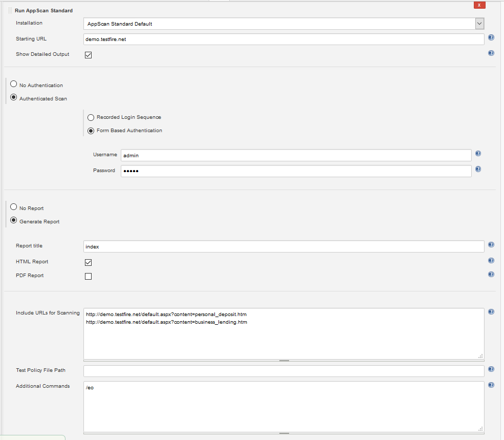
Task: Choose Recorded Login Sequence
Action: [x=91, y=117]
